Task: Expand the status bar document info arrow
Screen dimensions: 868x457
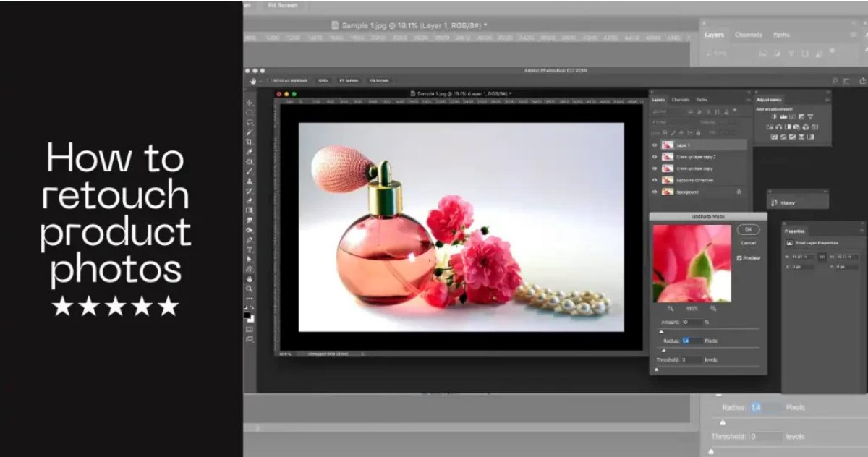Action: [x=363, y=354]
